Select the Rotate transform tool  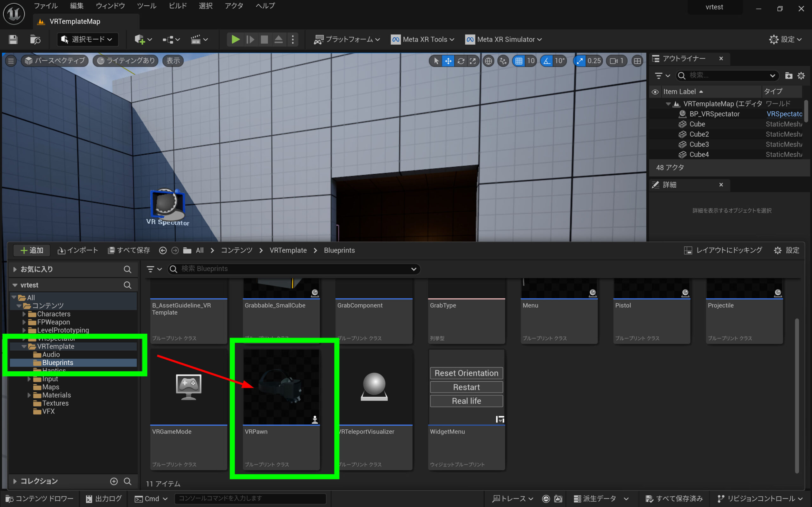[461, 61]
